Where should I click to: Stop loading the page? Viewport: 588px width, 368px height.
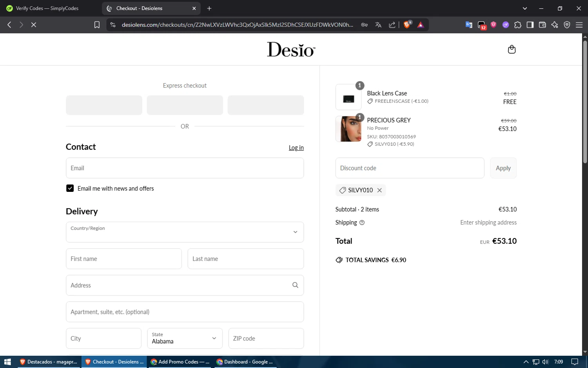click(x=34, y=25)
